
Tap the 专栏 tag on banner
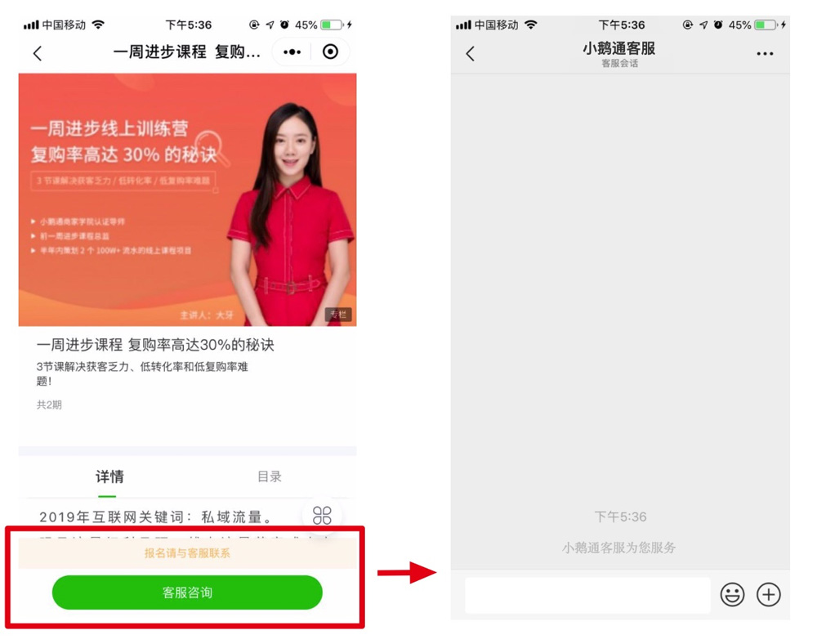point(339,314)
